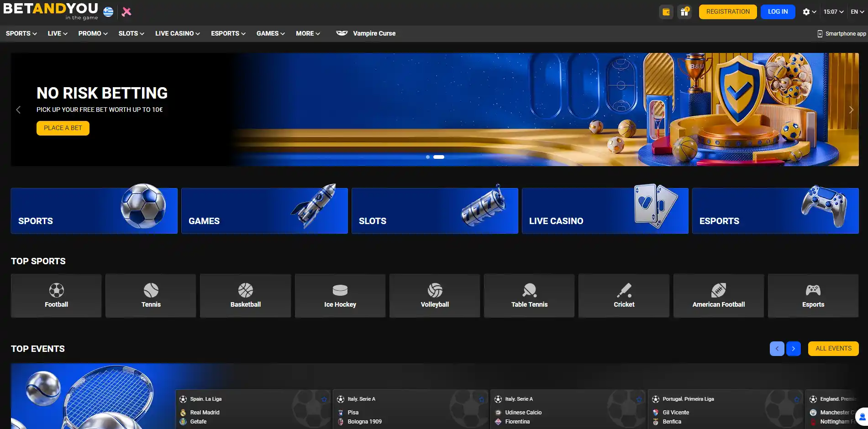This screenshot has height=429, width=868.
Task: Go to previous top events
Action: point(777,349)
